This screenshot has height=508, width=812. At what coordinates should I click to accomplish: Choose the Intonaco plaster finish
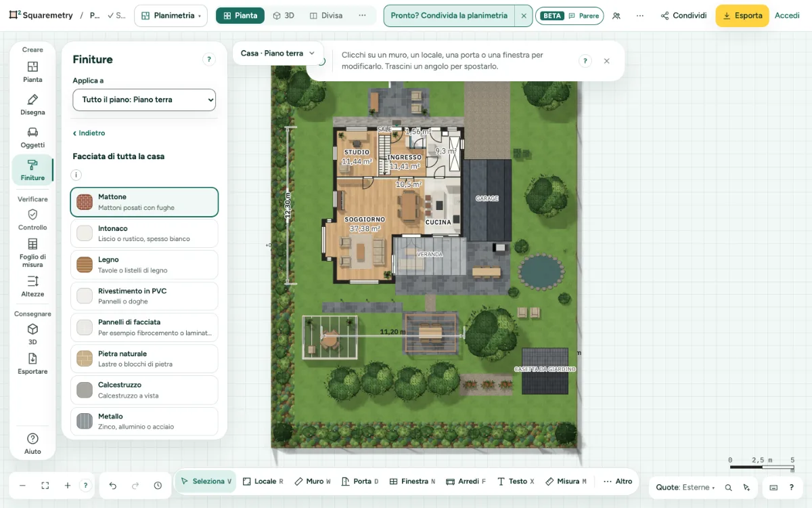point(144,233)
